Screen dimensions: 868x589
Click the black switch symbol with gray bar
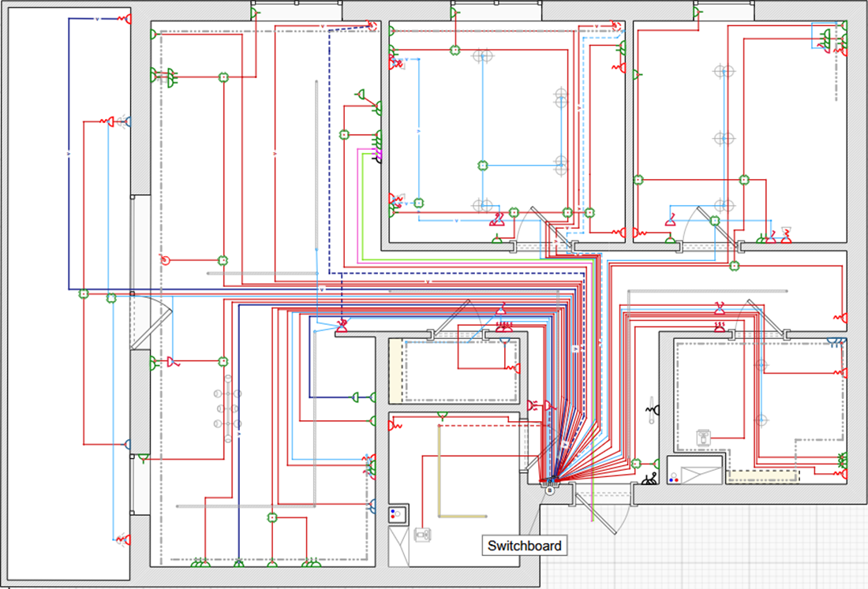653,410
